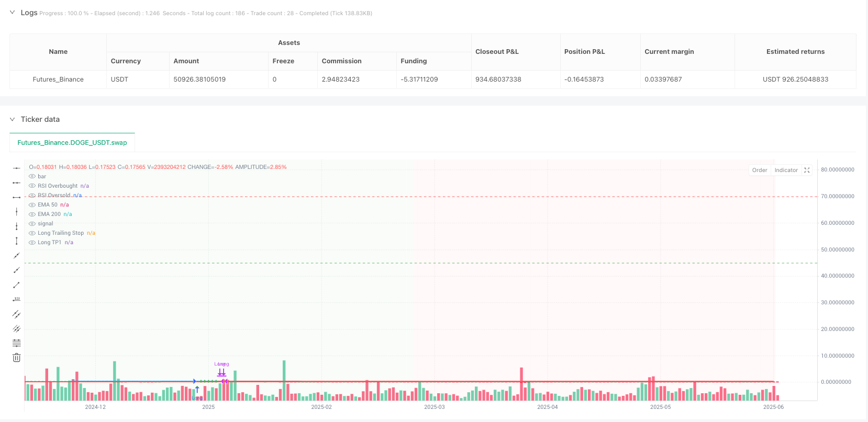The width and height of the screenshot is (868, 422).
Task: Choose the price channel line tool
Action: tap(17, 329)
